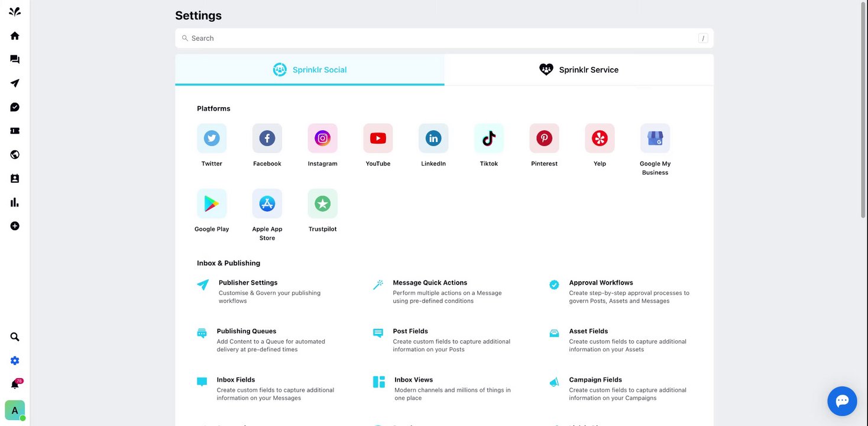868x426 pixels.
Task: Open the bar chart reporting sidebar icon
Action: coord(15,202)
